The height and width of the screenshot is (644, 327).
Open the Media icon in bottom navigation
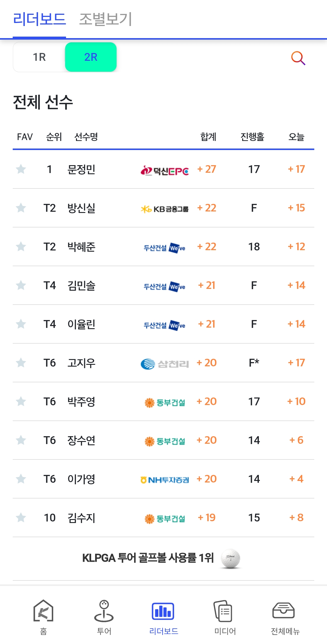tap(223, 611)
